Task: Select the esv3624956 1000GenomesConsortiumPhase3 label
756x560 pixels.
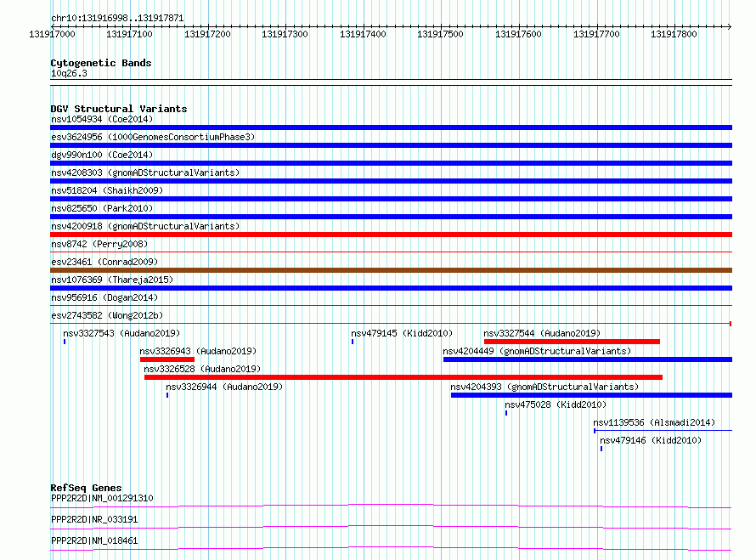Action: point(153,137)
